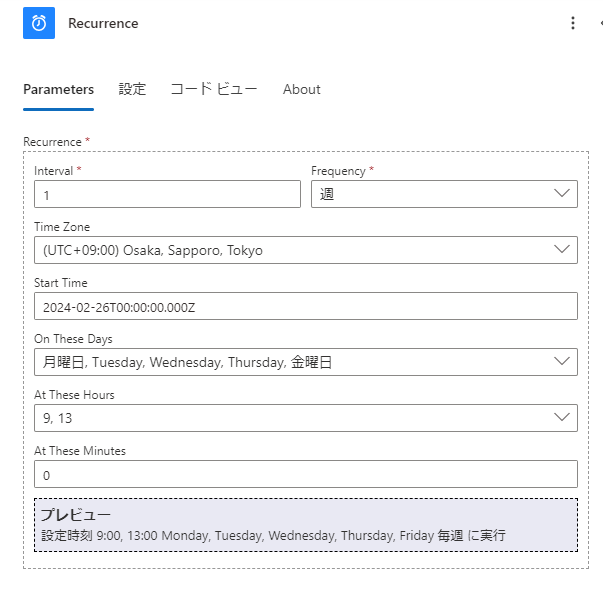Viewport: 603px width, 595px height.
Task: Click the Interval input field
Action: (x=167, y=194)
